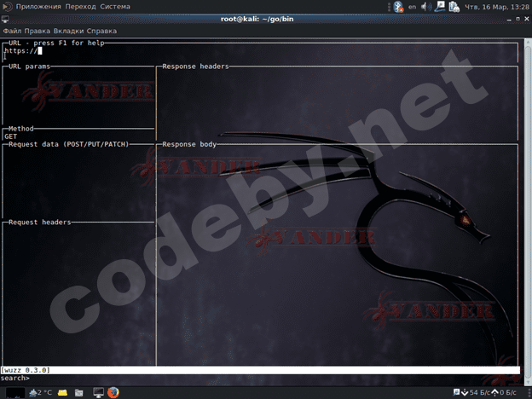Click the monitor display icon in bottom panel

[x=98, y=392]
